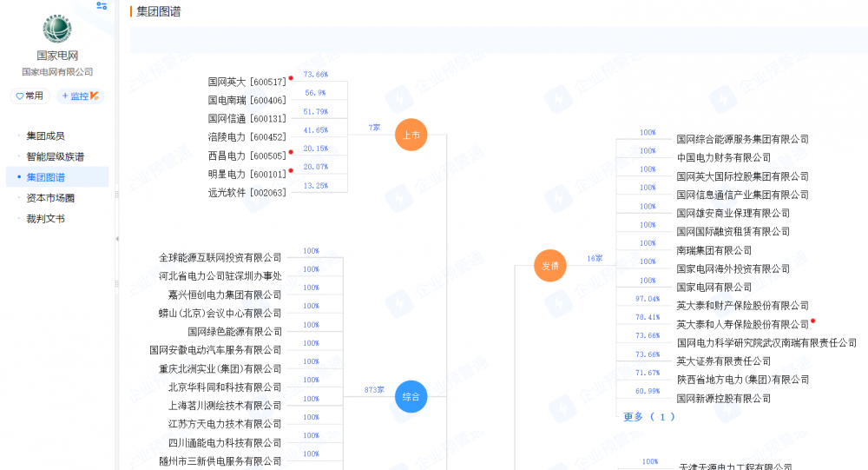Open 西昌电力 [600505] company
Screen dimensions: 868x470
pyautogui.click(x=247, y=156)
